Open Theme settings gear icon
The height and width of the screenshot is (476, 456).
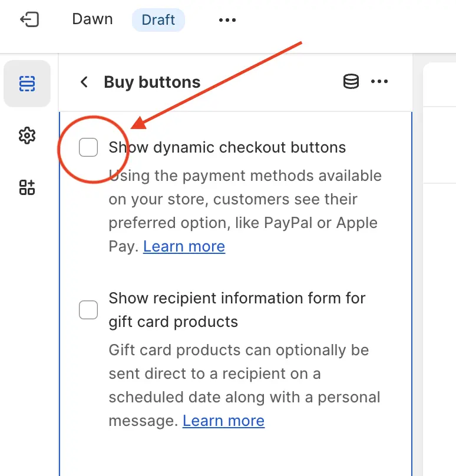27,135
